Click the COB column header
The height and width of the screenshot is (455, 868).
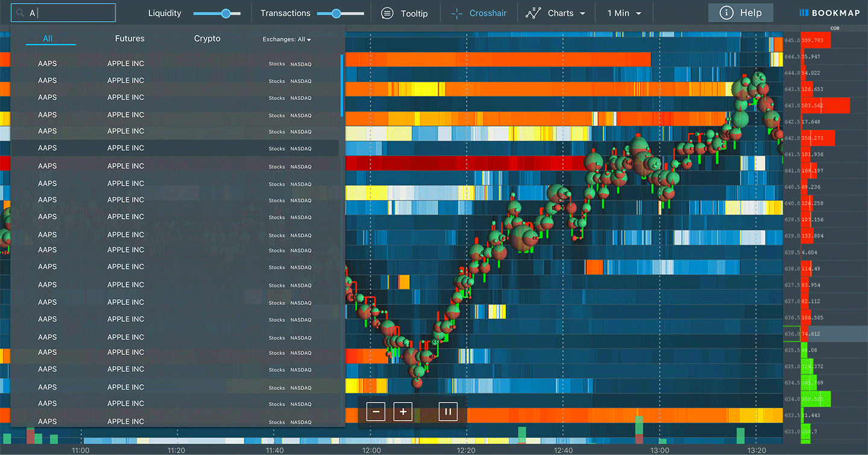pyautogui.click(x=834, y=28)
